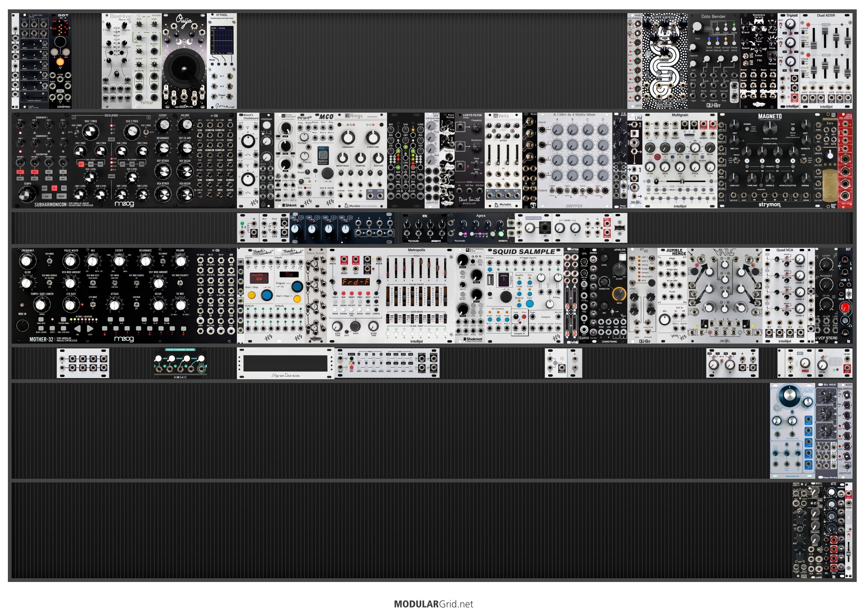Adjust the Rings FREQUENCY knob
The width and height of the screenshot is (868, 612).
click(348, 137)
